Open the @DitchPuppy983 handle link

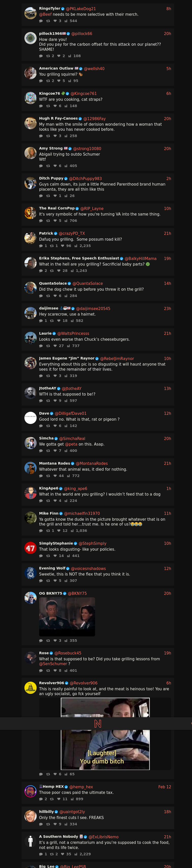[x=85, y=178]
